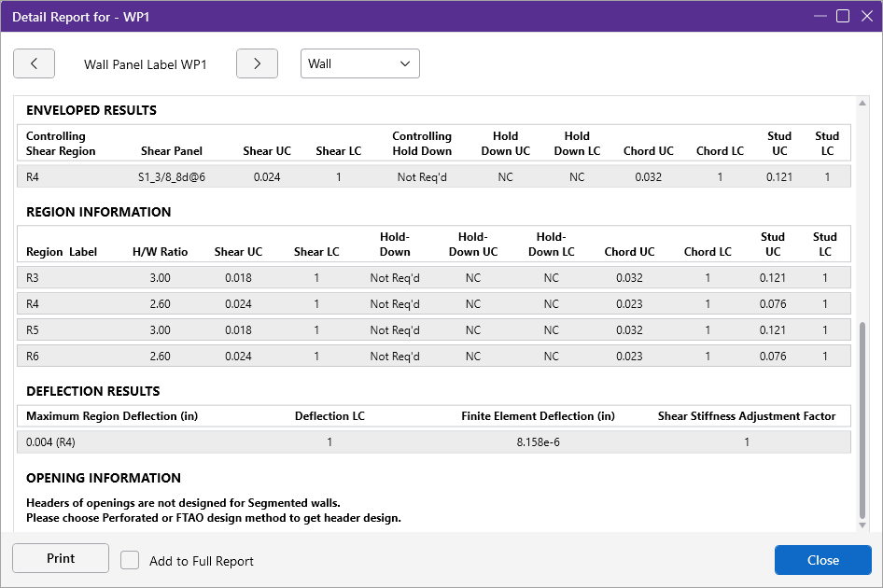Close the dialog with the title bar X
The width and height of the screenshot is (883, 588).
click(x=865, y=17)
